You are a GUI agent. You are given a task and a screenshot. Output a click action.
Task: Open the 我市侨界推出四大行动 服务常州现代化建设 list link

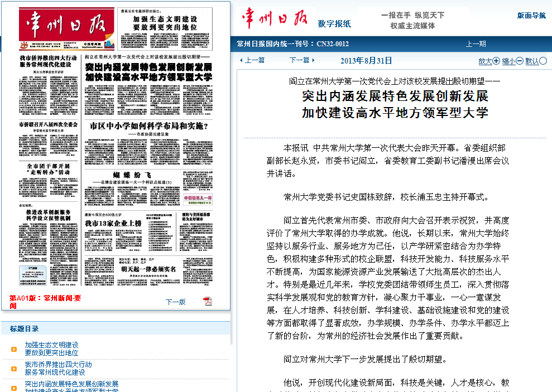click(x=58, y=369)
